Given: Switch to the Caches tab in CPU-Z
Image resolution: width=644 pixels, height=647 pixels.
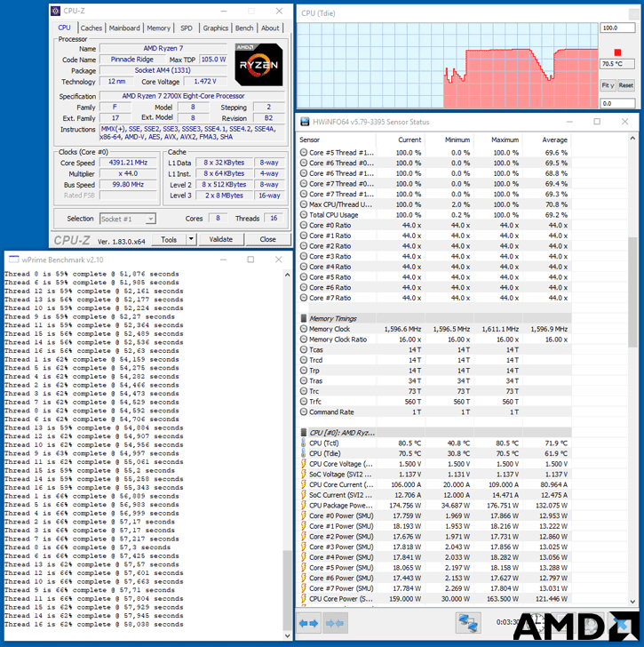Looking at the screenshot, I should click(x=91, y=28).
